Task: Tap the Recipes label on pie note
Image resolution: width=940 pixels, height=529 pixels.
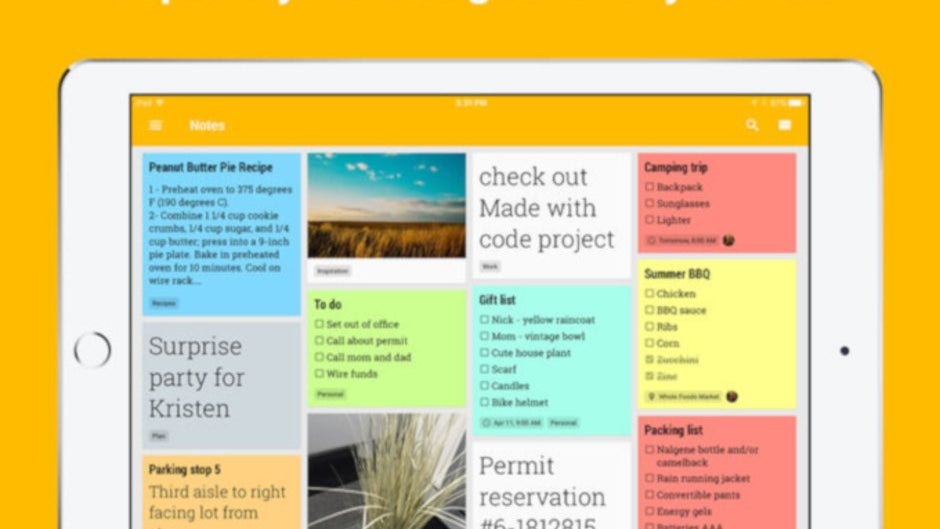Action: point(164,303)
